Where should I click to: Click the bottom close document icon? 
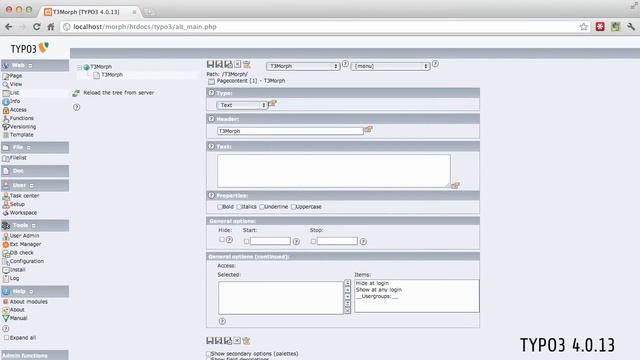tap(237, 340)
